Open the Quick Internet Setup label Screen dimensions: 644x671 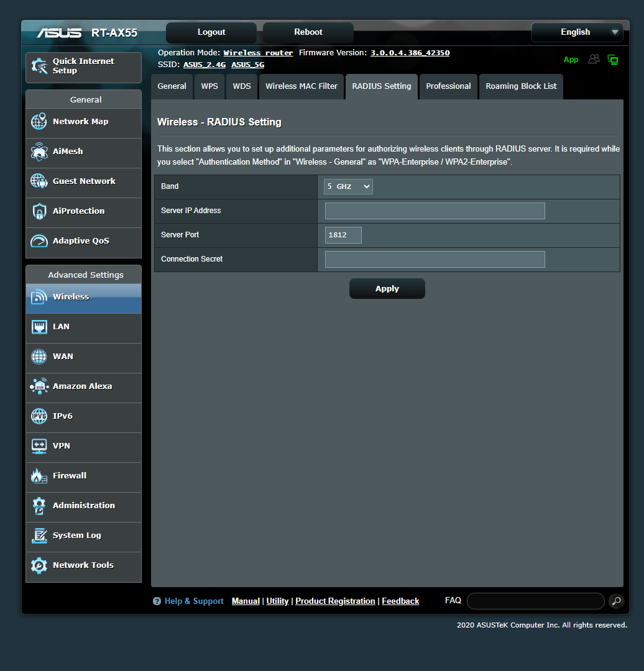point(83,66)
